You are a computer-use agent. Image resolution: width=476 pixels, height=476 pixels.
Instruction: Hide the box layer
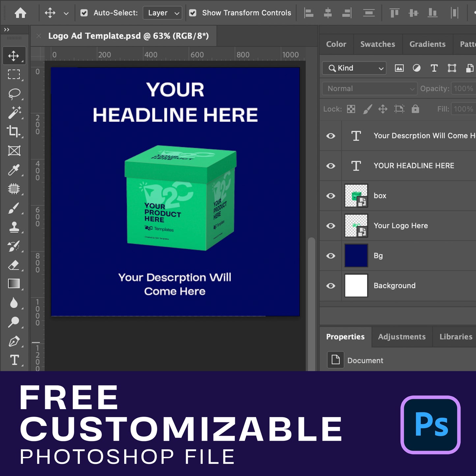(331, 196)
